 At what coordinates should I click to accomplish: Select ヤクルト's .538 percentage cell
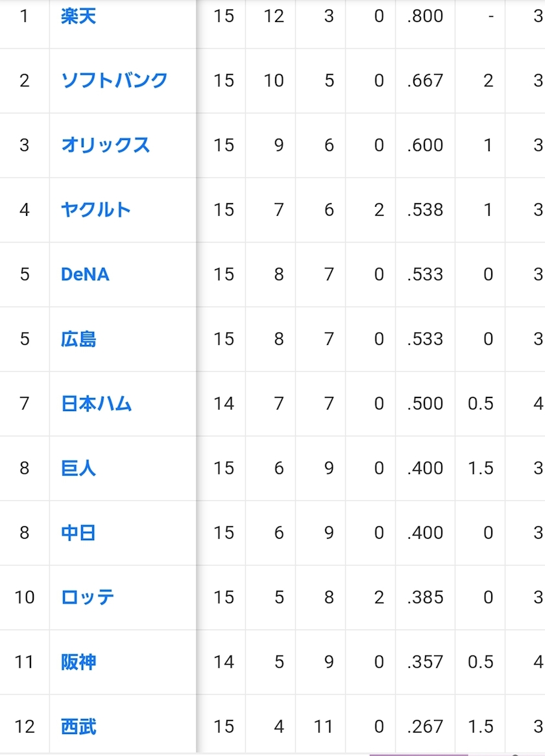(x=425, y=209)
